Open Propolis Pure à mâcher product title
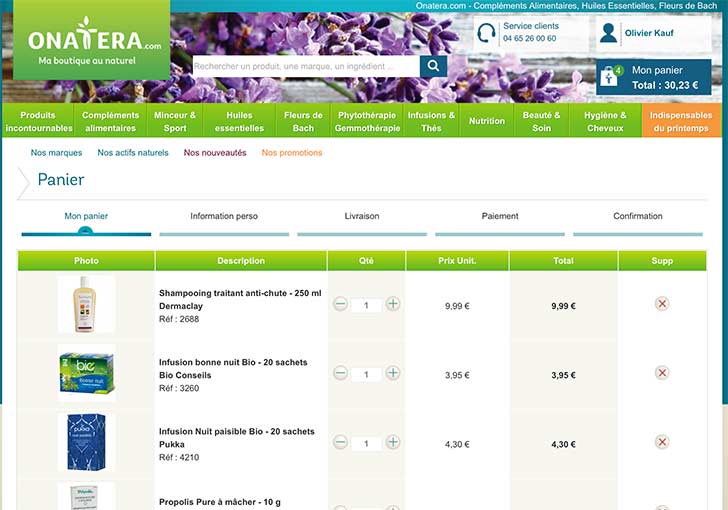Viewport: 728px width, 510px height. point(220,502)
